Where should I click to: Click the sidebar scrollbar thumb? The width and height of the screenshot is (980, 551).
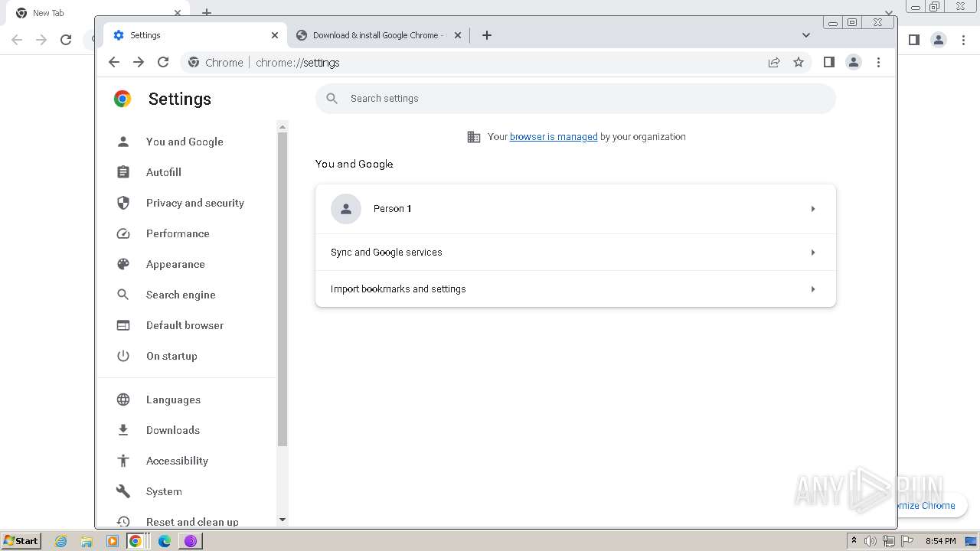[x=282, y=289]
